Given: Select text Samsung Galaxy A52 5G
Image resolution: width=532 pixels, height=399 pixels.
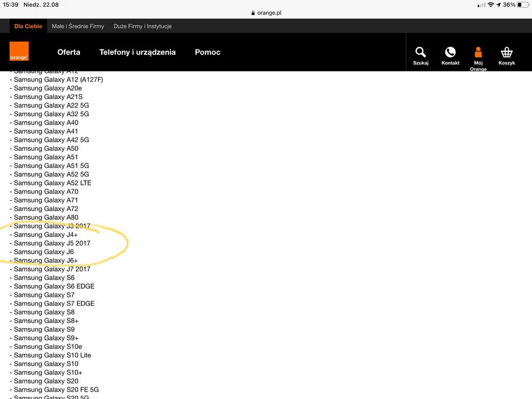Looking at the screenshot, I should point(52,174).
